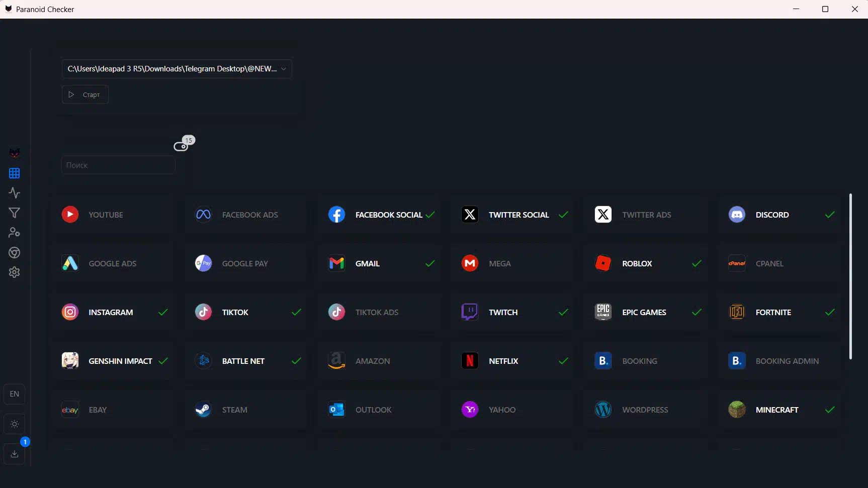
Task: Click the Booking Admin logo
Action: coord(737,361)
